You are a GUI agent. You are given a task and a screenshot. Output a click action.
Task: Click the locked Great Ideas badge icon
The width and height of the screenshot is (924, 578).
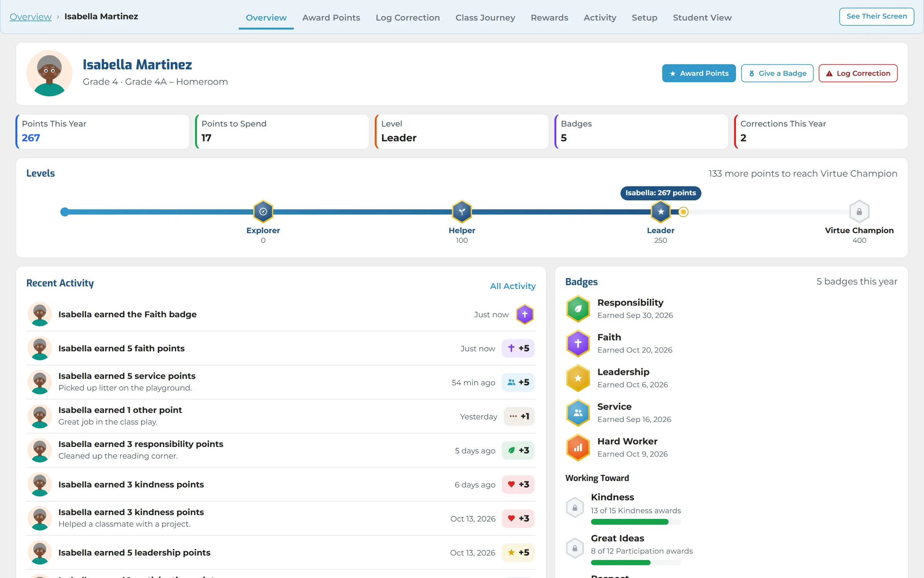(575, 548)
